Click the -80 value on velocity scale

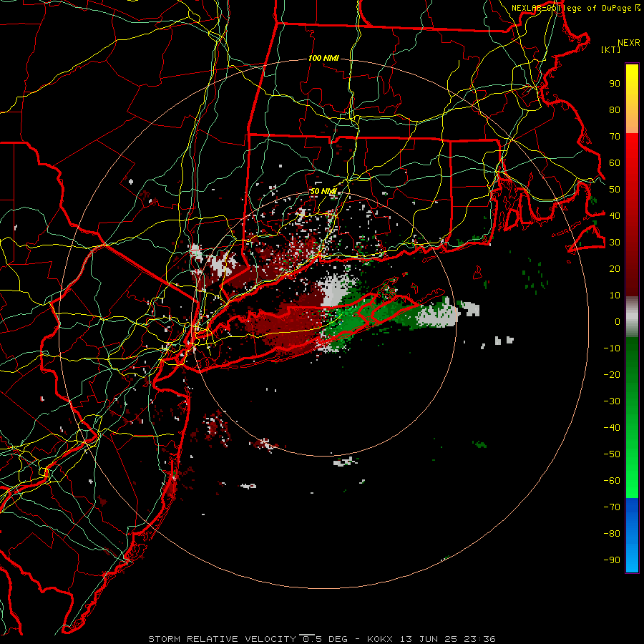coord(612,534)
